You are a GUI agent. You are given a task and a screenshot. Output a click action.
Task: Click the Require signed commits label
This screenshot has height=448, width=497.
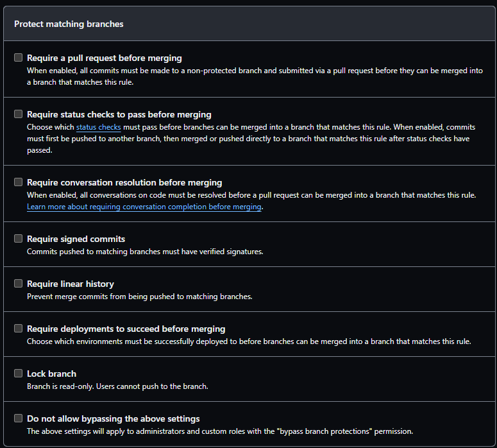(x=76, y=239)
